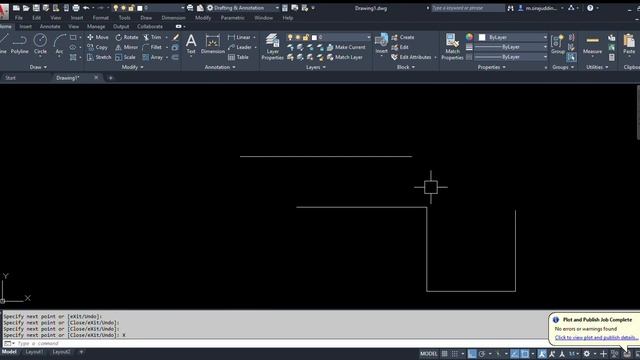
Task: Select the Circle draw tool
Action: tap(40, 44)
